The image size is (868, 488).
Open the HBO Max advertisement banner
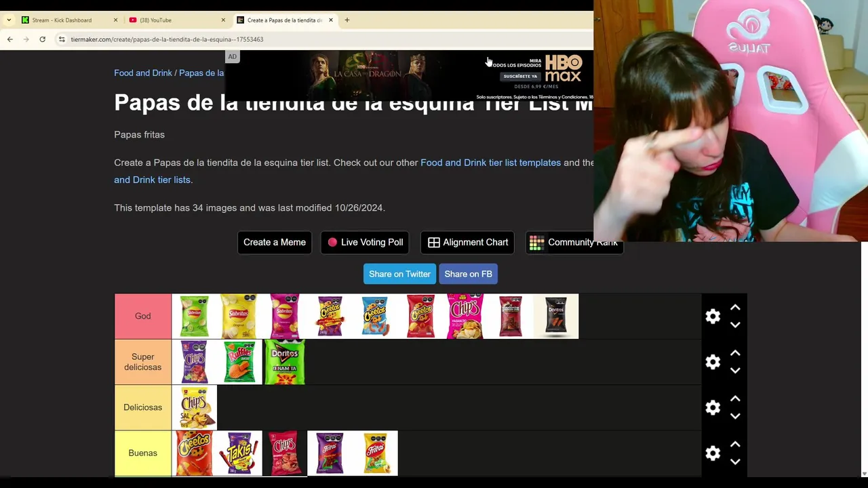[x=409, y=75]
